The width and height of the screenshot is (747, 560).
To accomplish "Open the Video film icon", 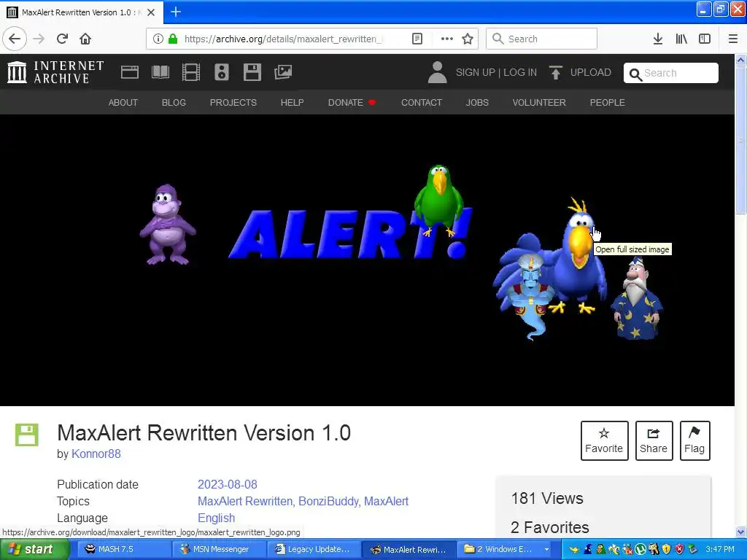I will [191, 72].
